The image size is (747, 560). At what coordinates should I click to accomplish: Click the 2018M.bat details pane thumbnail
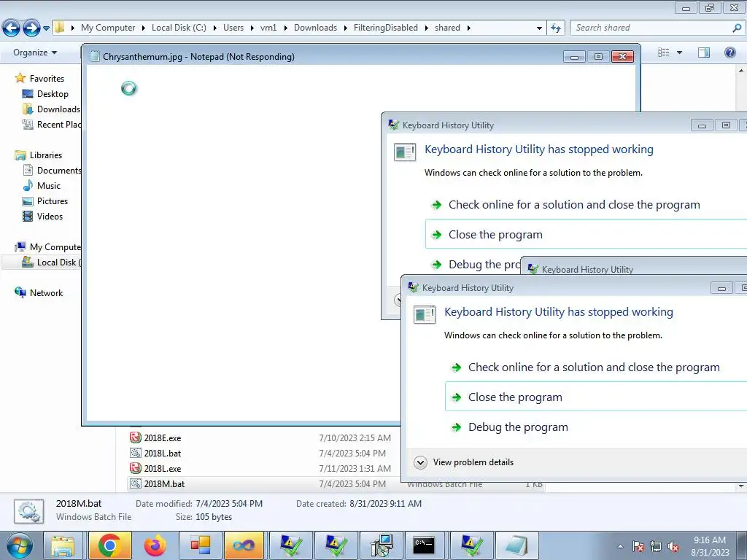tap(29, 512)
